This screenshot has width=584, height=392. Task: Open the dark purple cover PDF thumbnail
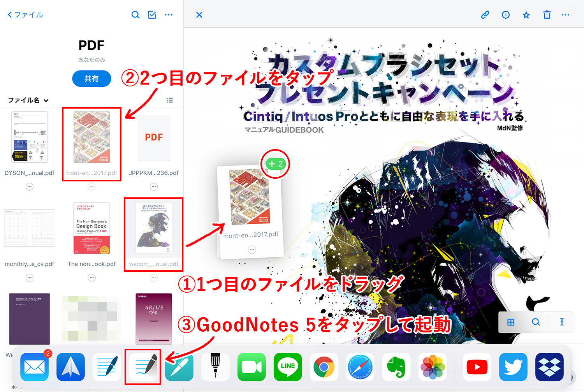(x=30, y=318)
